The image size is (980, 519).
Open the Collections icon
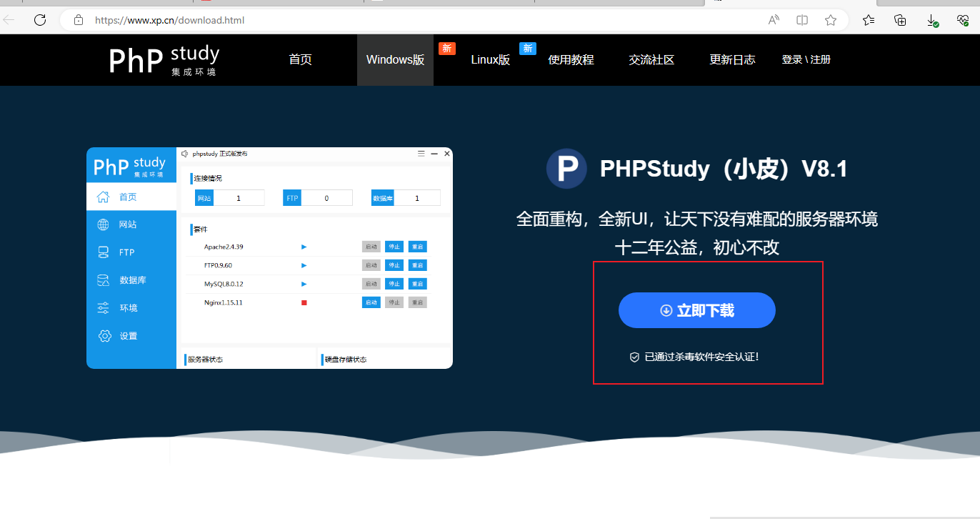tap(901, 20)
